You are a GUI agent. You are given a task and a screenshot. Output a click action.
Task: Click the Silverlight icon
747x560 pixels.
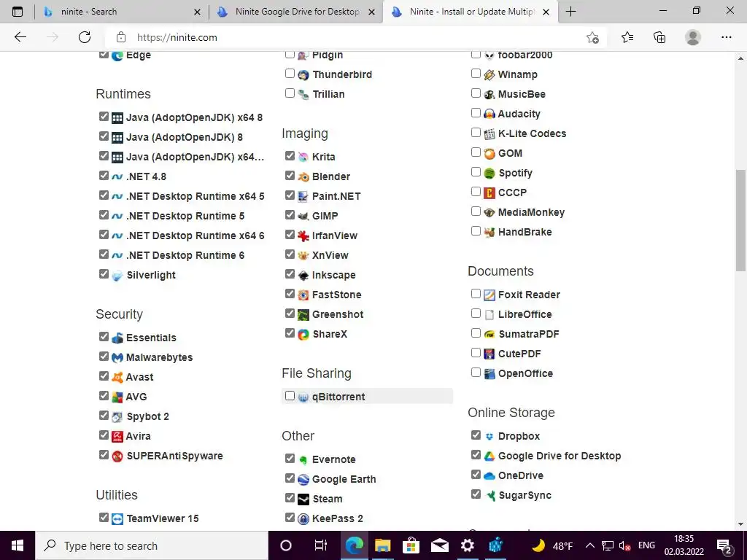[117, 275]
